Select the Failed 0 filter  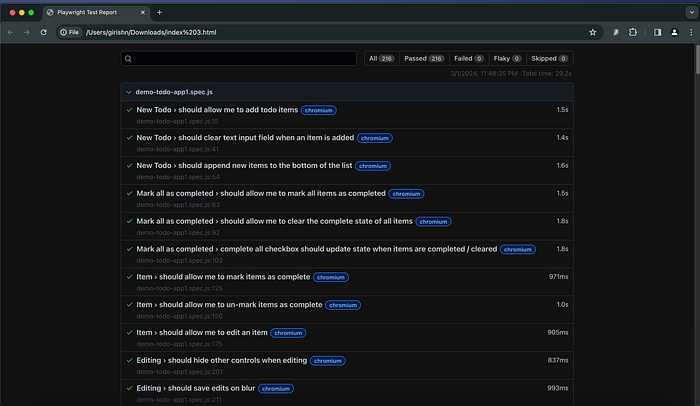point(469,59)
